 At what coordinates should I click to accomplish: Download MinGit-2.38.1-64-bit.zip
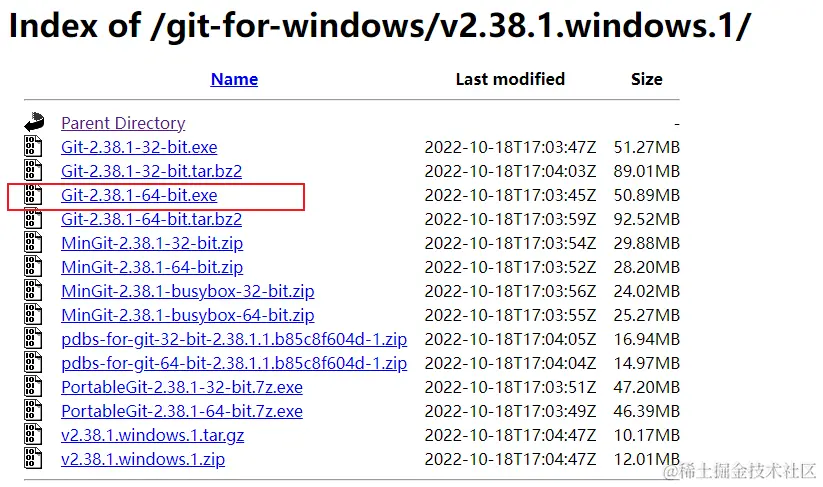(x=152, y=267)
